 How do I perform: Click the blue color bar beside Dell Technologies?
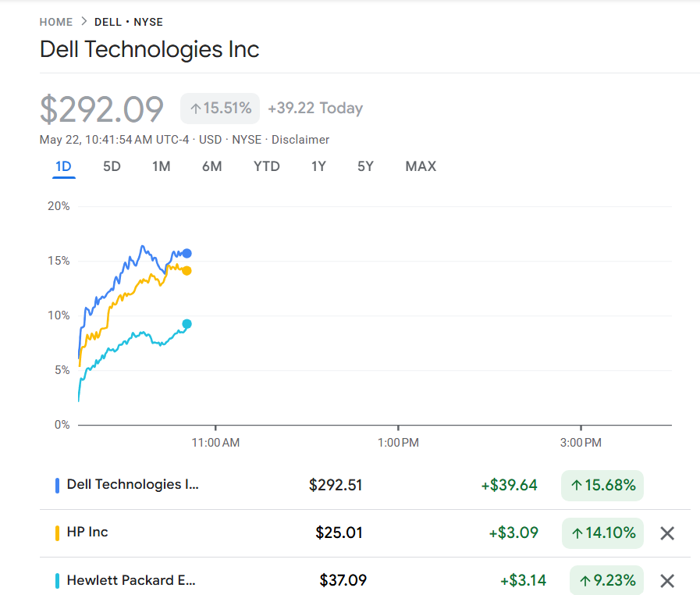point(57,486)
